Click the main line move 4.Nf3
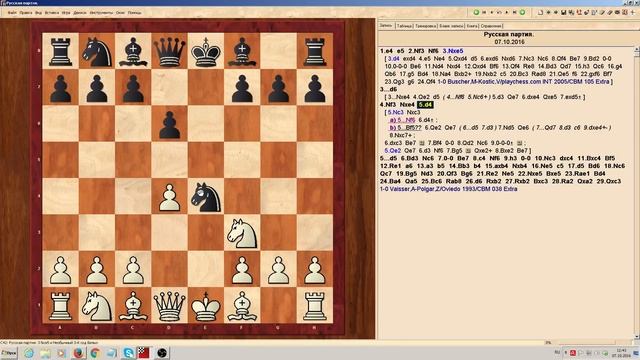Image resolution: width=640 pixels, height=360 pixels. tap(388, 105)
